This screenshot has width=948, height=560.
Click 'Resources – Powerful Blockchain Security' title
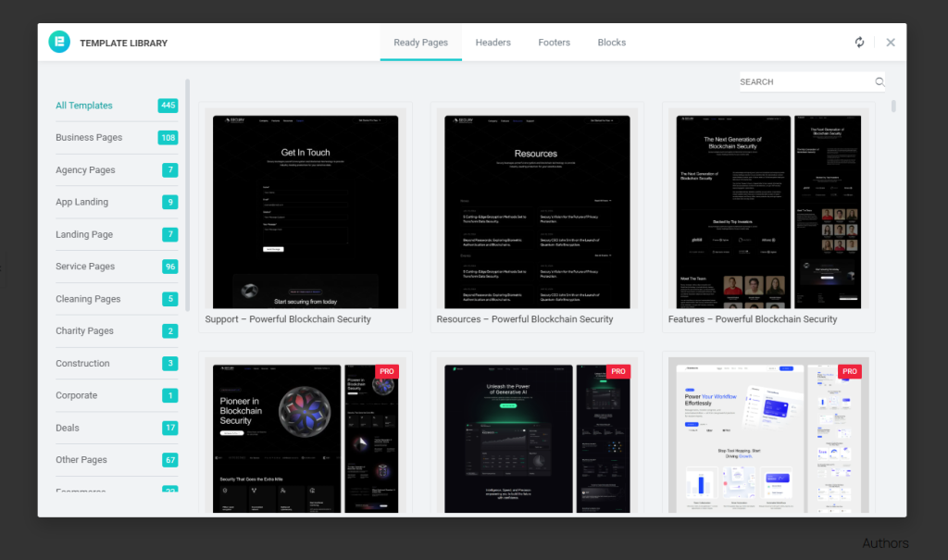click(525, 319)
